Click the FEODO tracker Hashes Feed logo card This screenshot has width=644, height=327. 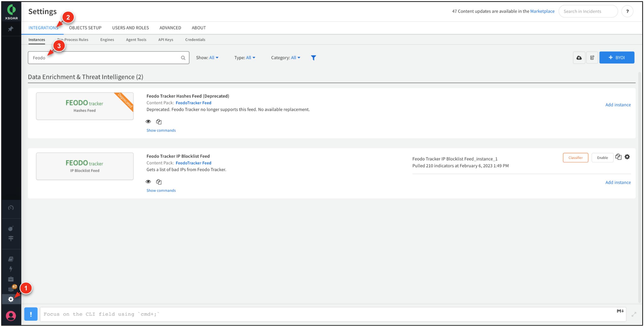pyautogui.click(x=85, y=106)
